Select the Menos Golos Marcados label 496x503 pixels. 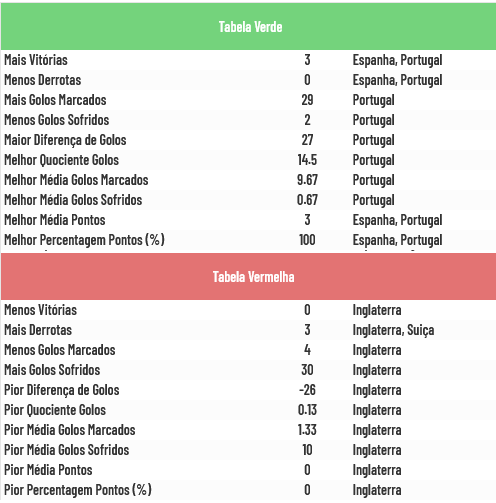point(60,350)
